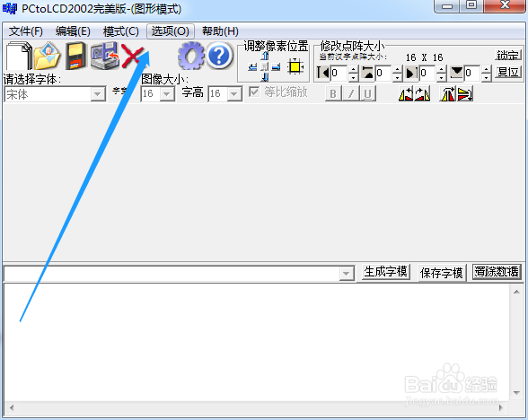Toggle Bold formatting B button
The height and width of the screenshot is (420, 528).
(333, 93)
